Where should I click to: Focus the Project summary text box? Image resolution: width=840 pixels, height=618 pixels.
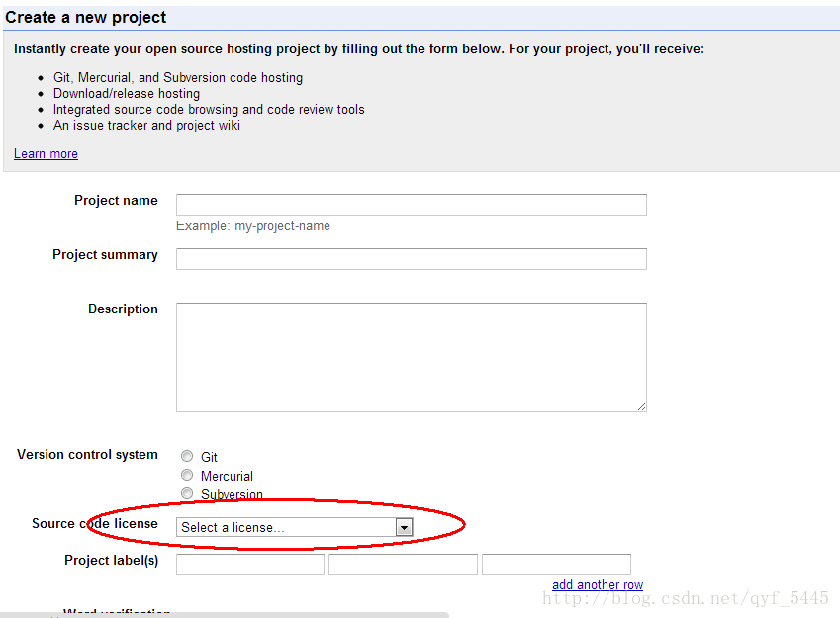pyautogui.click(x=411, y=259)
